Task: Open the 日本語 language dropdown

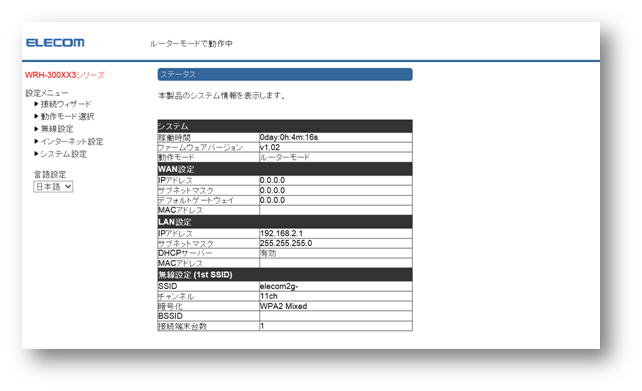Action: 53,187
